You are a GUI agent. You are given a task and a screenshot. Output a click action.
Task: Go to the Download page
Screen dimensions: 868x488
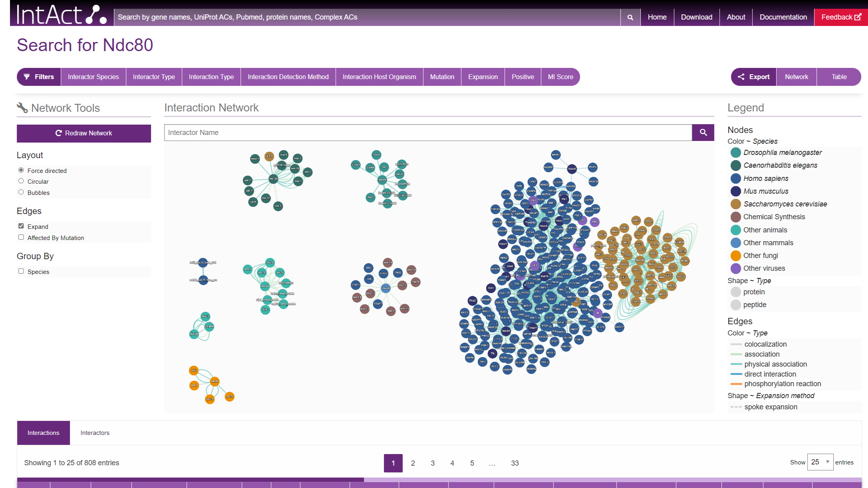click(x=697, y=17)
